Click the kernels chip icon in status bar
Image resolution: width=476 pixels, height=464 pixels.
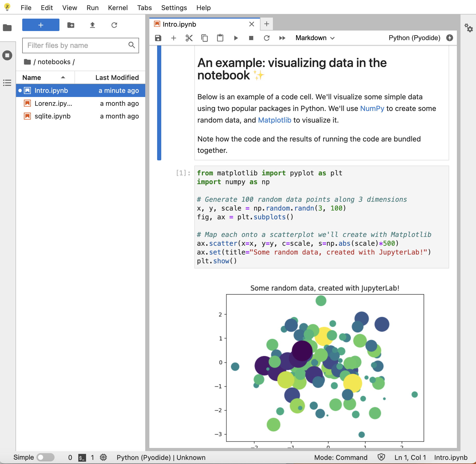point(103,457)
